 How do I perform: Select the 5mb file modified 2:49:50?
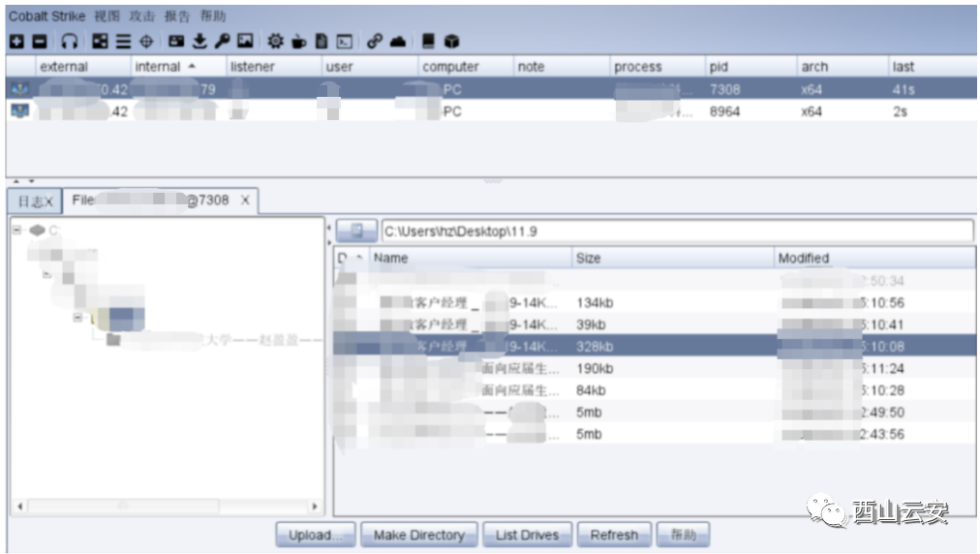[x=655, y=412]
